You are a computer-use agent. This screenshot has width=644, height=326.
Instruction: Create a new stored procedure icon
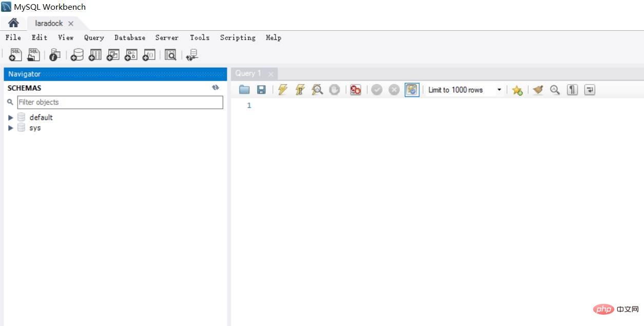[131, 55]
